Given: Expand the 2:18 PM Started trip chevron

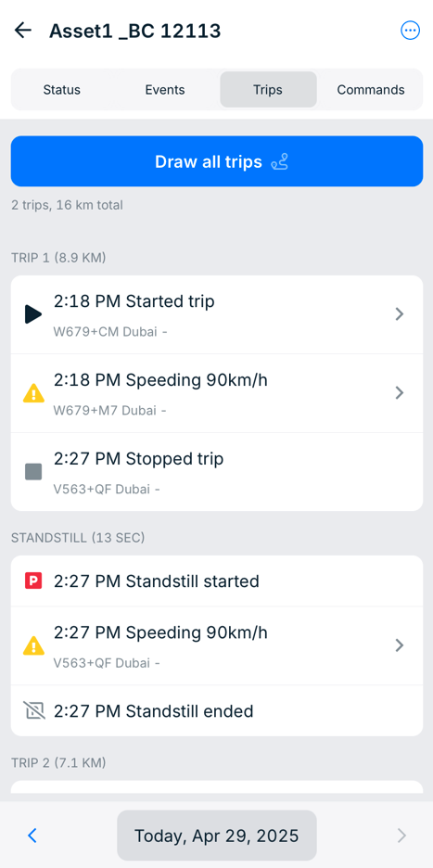Looking at the screenshot, I should coord(400,314).
